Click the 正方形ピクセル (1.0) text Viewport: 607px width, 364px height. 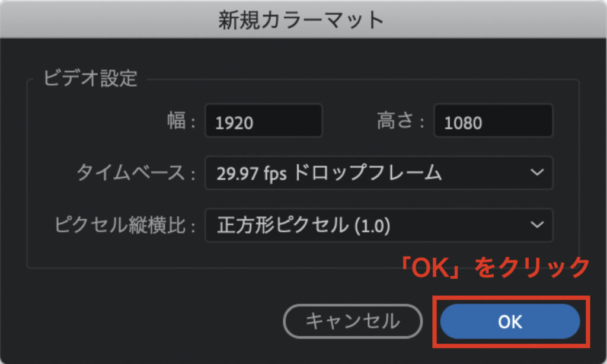(303, 225)
